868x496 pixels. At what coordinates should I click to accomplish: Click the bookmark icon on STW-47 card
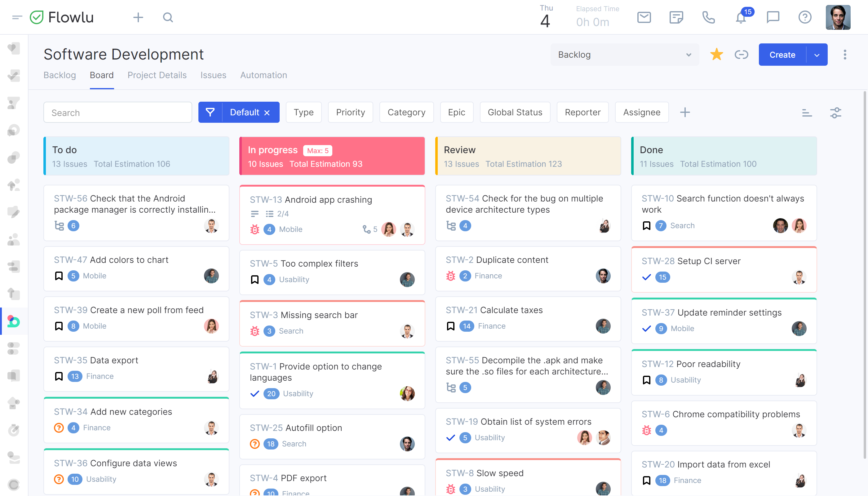(x=59, y=276)
